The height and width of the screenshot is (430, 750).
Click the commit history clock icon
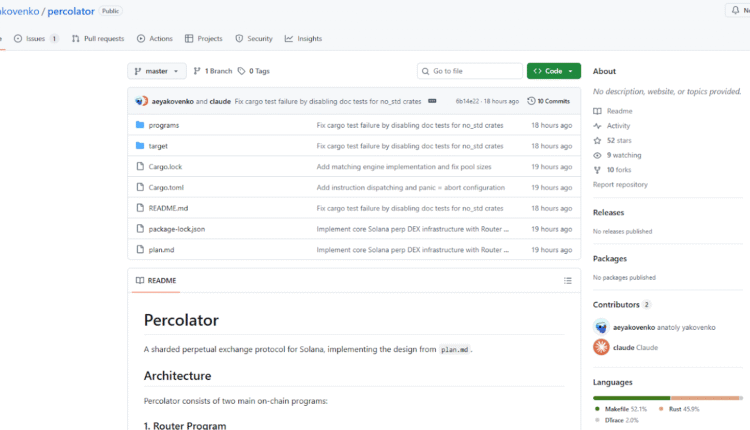[x=531, y=101]
